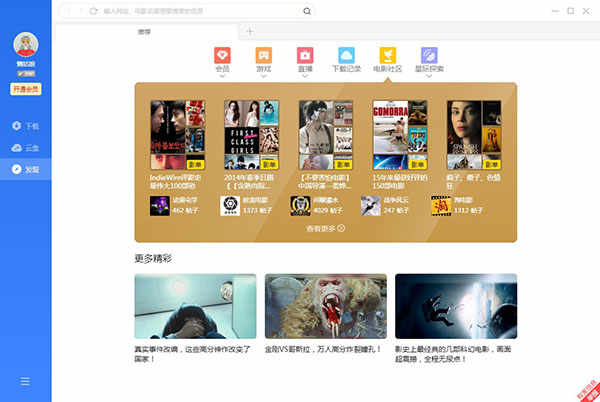Viewport: 600px width, 402px height.
Task: Click the 查看更多 link in gold panel
Action: (326, 228)
